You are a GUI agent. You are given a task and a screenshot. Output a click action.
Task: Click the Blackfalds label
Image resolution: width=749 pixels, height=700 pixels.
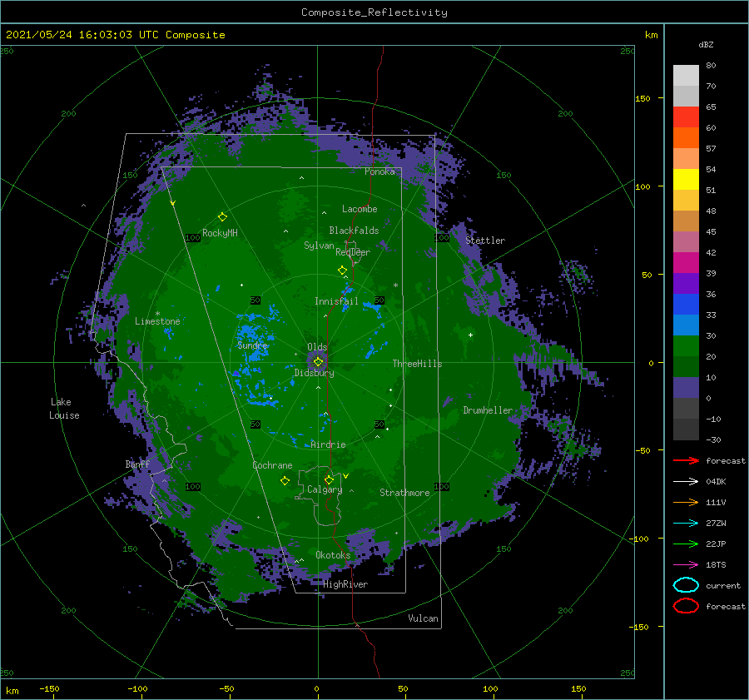point(354,231)
